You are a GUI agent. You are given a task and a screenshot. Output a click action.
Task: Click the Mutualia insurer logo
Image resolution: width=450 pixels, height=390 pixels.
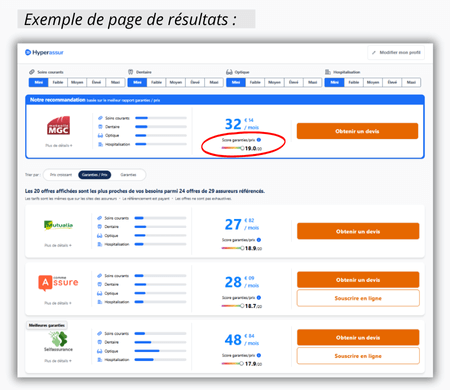point(58,225)
